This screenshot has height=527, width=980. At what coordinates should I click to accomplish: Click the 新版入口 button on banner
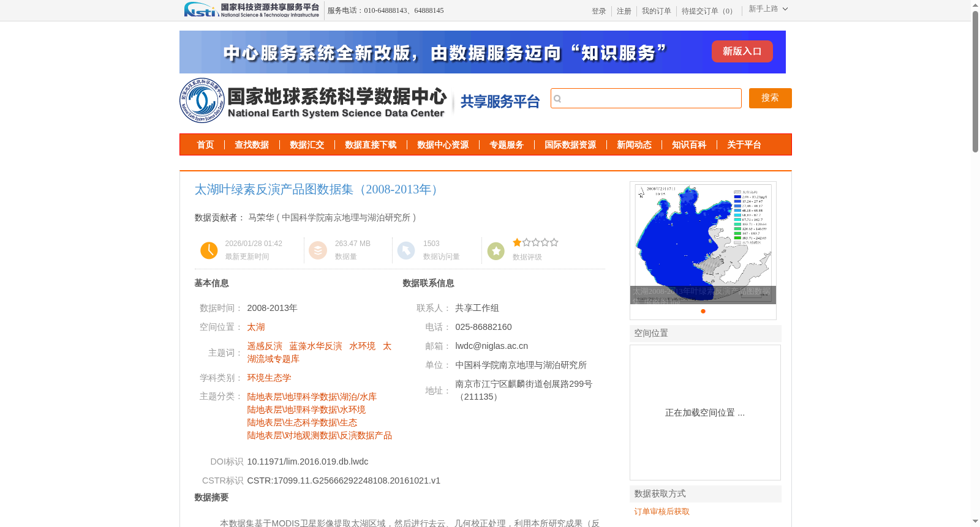(742, 51)
